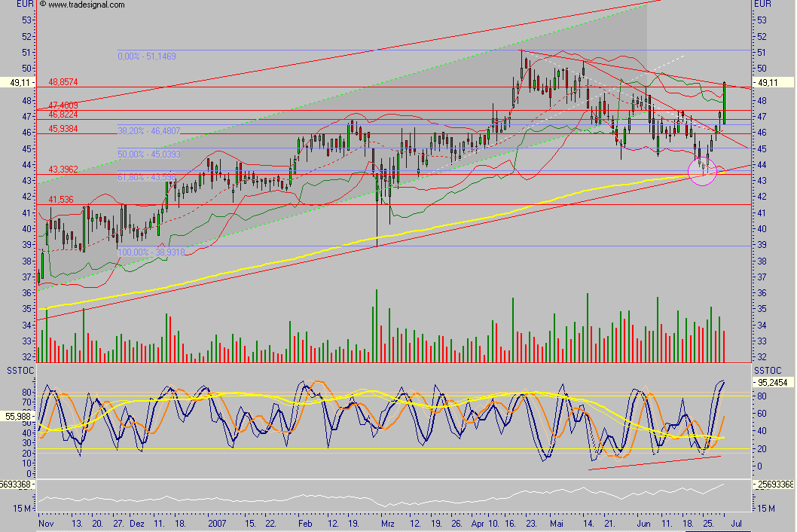Click the 100,00% - 38,9318 Fibonacci label

coord(151,252)
